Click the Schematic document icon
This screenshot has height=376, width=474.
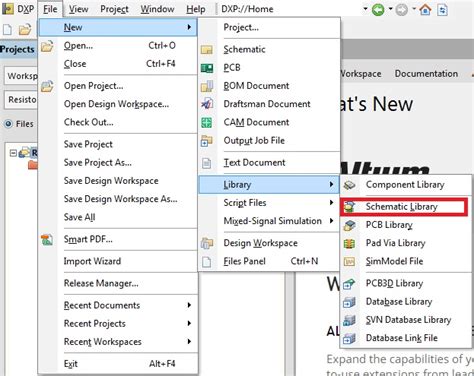[207, 50]
